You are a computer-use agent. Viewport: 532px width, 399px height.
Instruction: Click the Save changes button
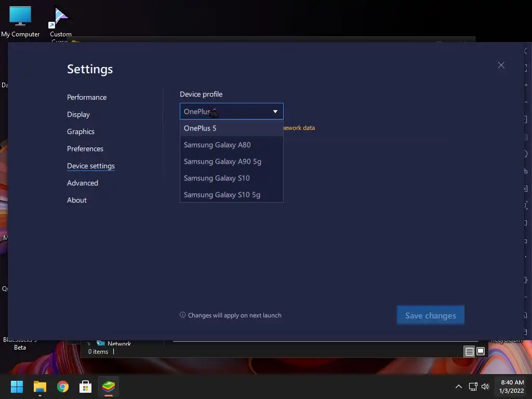click(x=430, y=315)
